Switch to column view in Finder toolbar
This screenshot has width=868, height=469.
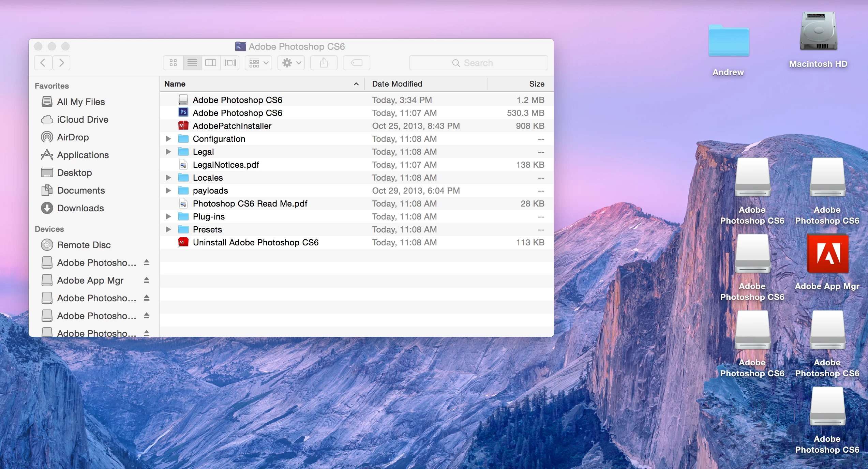click(x=211, y=63)
